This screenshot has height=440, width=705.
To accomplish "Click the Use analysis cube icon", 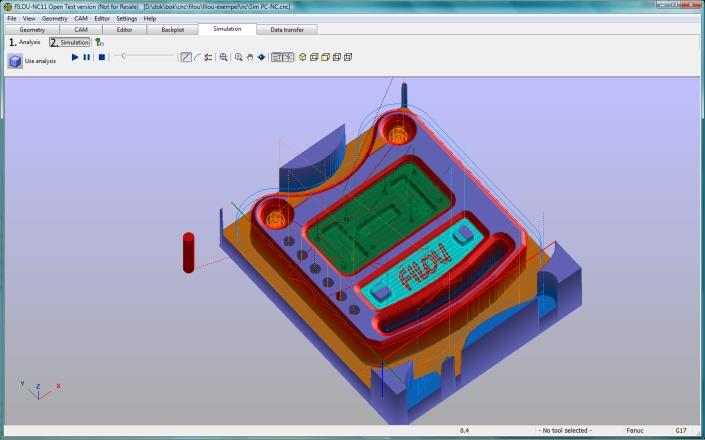I will point(15,61).
